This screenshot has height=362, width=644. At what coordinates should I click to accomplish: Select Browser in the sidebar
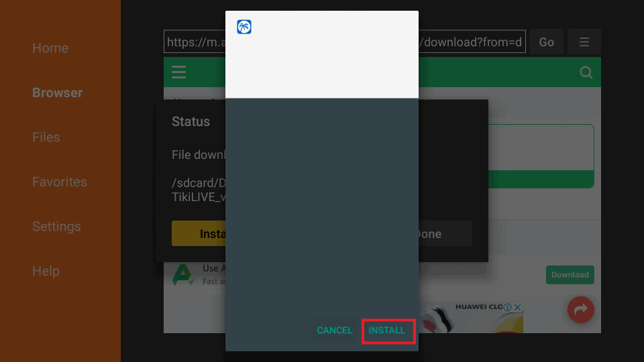pyautogui.click(x=58, y=93)
